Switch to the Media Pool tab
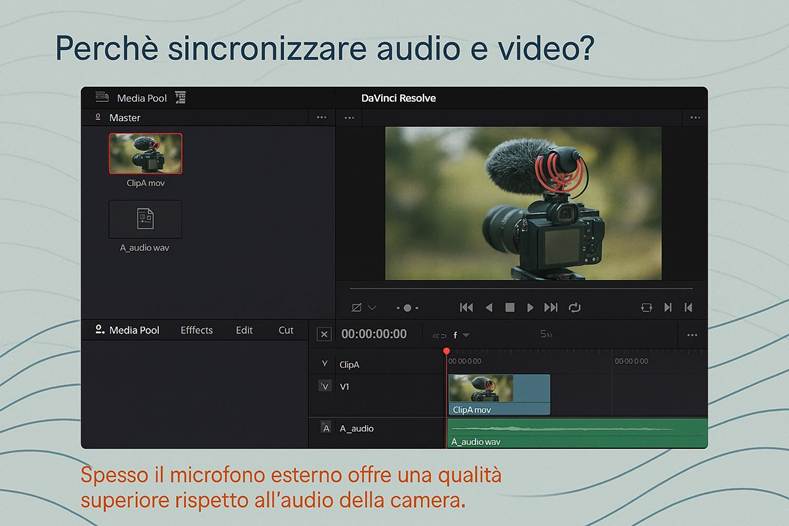This screenshot has height=526, width=789. click(127, 330)
